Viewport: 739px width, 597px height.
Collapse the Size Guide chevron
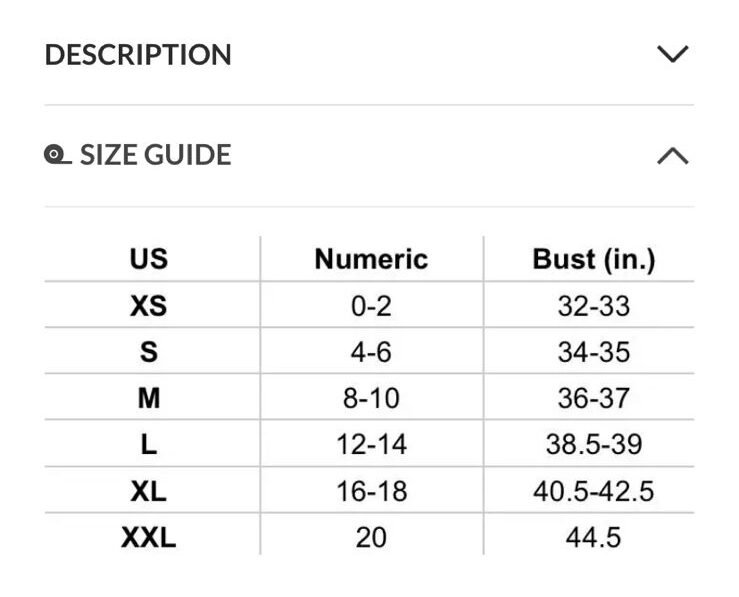672,156
